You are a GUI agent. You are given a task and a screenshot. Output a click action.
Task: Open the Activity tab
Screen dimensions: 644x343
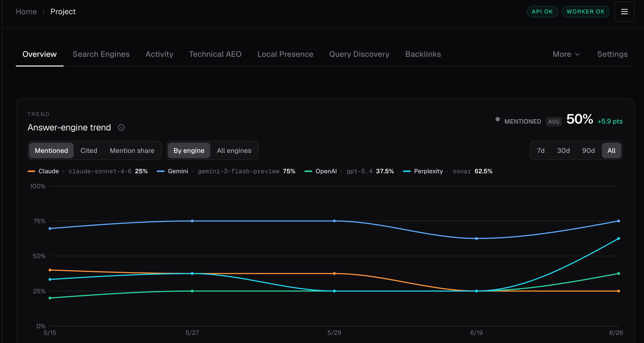tap(159, 54)
